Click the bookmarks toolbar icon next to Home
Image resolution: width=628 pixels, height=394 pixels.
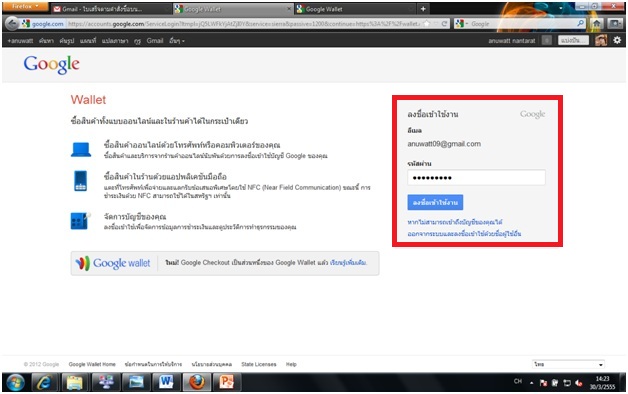tap(615, 24)
